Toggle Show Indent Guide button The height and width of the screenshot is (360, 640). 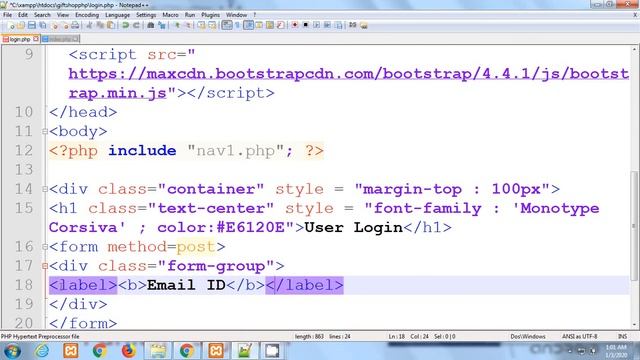click(248, 25)
